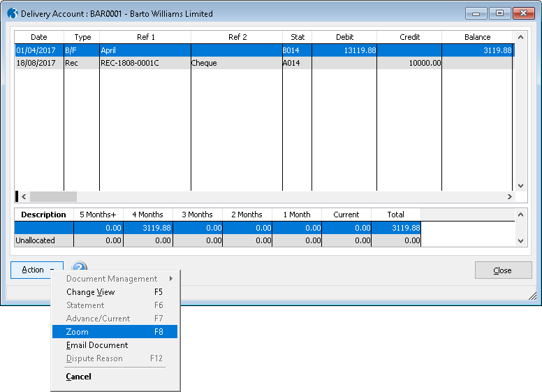Viewport: 542px width, 392px height.
Task: Open the Action dropdown button
Action: coord(37,270)
